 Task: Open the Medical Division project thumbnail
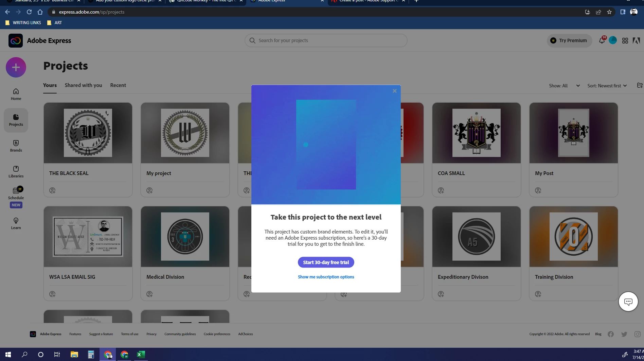click(185, 237)
